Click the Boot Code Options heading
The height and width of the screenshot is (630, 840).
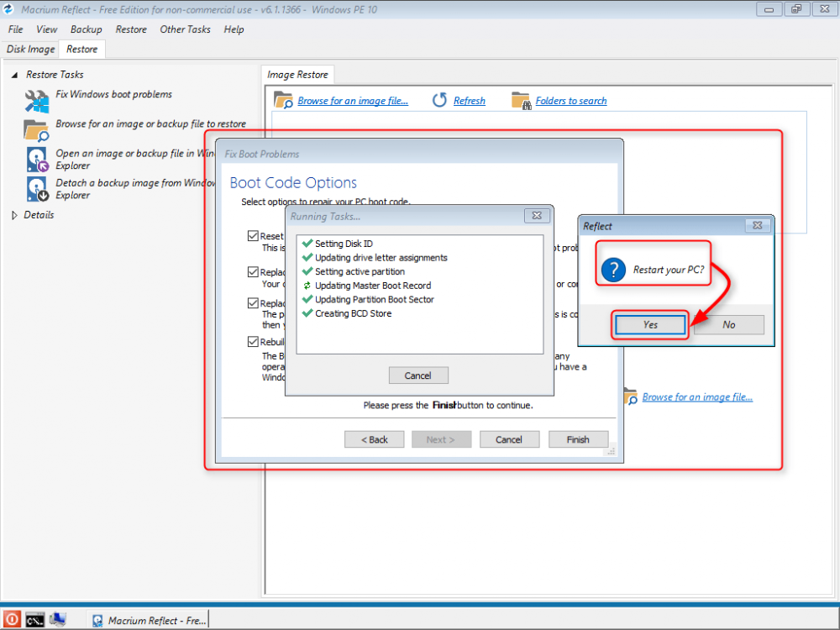point(293,182)
